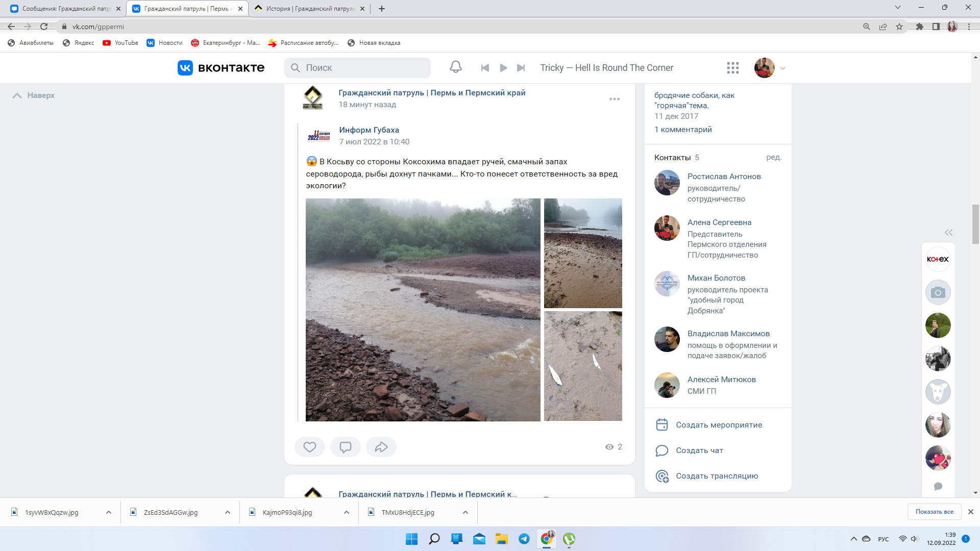Open Алексей Митюков contact
The height and width of the screenshot is (551, 980).
pyautogui.click(x=721, y=380)
